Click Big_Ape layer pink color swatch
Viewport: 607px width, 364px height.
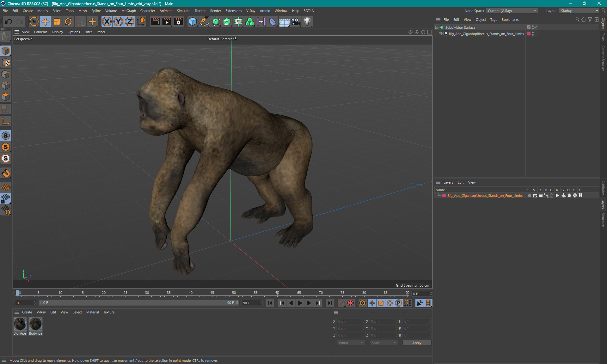[x=444, y=196]
